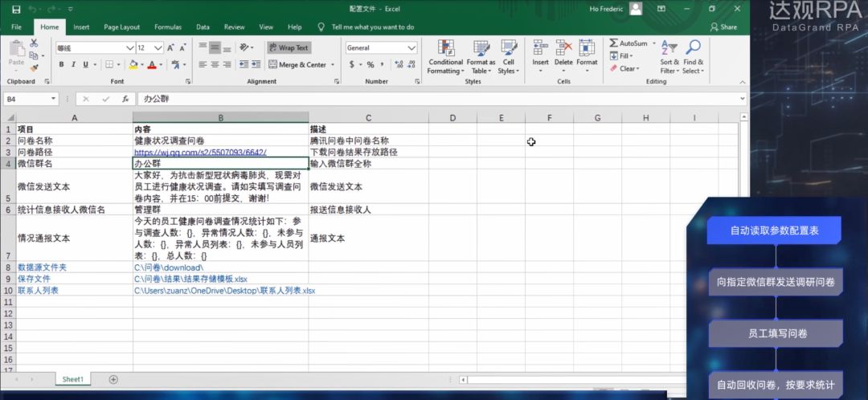Toggle Underline formatting
This screenshot has width=868, height=400.
[86, 65]
